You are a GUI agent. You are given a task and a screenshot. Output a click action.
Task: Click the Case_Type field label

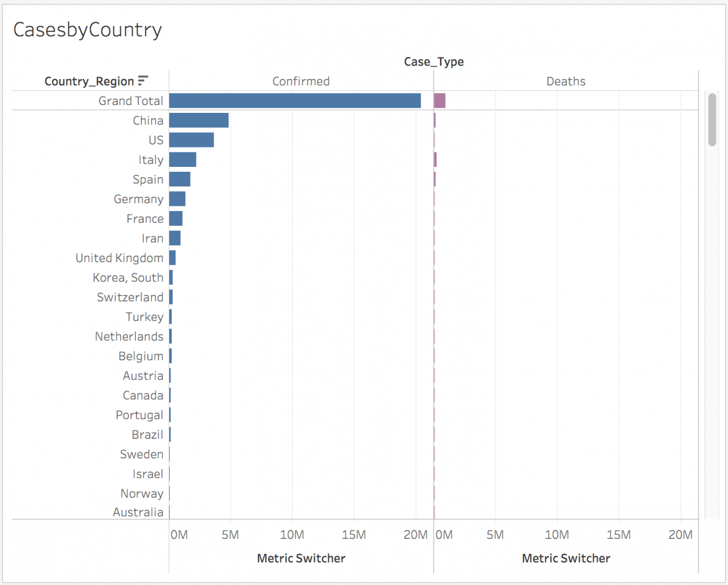(434, 61)
